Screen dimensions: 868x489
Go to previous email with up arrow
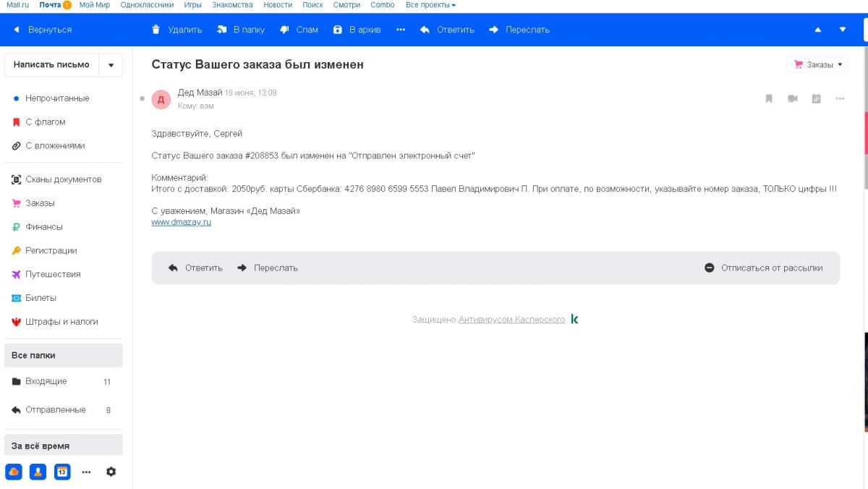point(818,30)
